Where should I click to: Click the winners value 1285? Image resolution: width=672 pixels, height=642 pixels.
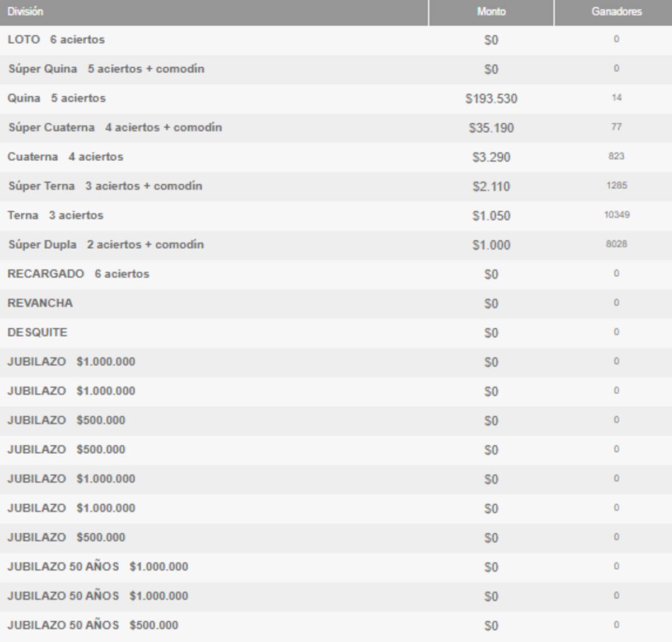pos(617,185)
